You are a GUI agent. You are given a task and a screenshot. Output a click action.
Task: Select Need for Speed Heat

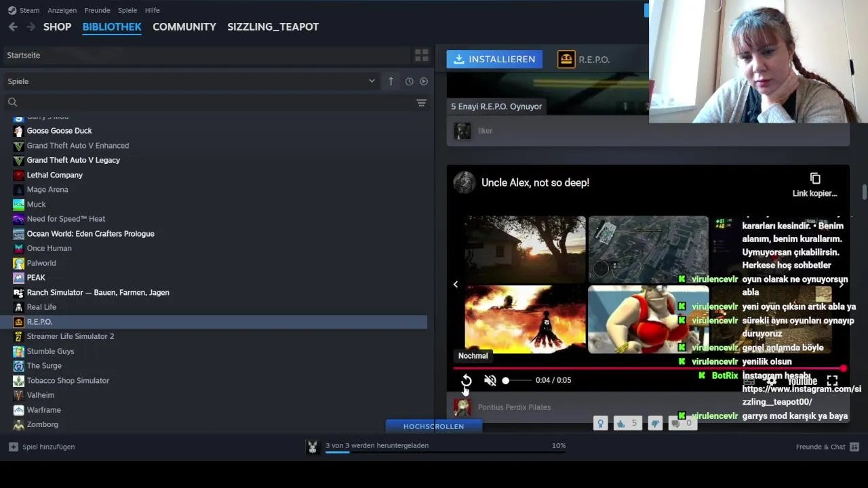[66, 219]
